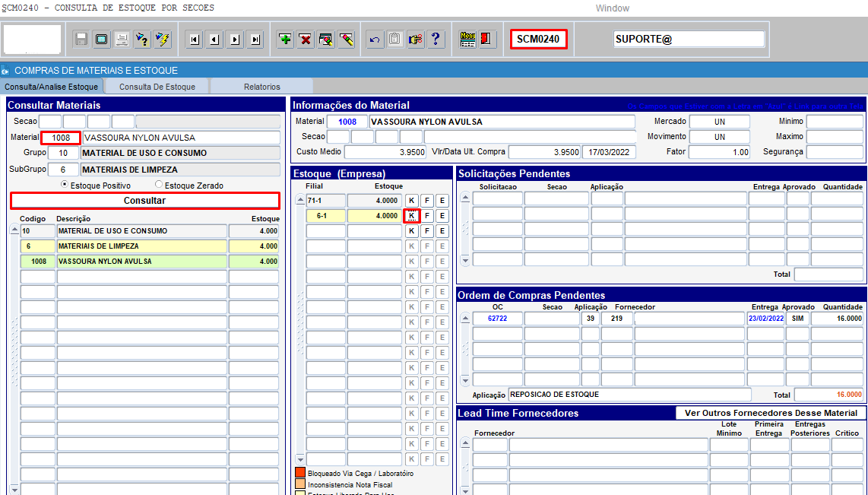The height and width of the screenshot is (495, 868).
Task: Click the K button for filial 71-1
Action: click(x=411, y=201)
